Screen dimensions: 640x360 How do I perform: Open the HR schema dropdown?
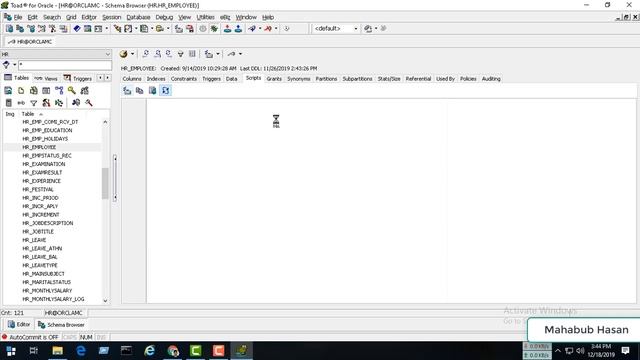108,54
